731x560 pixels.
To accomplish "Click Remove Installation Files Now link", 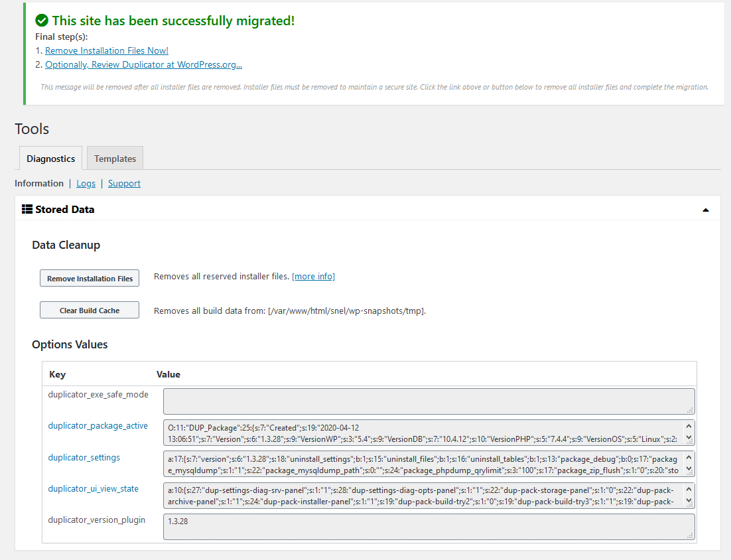I will (106, 50).
